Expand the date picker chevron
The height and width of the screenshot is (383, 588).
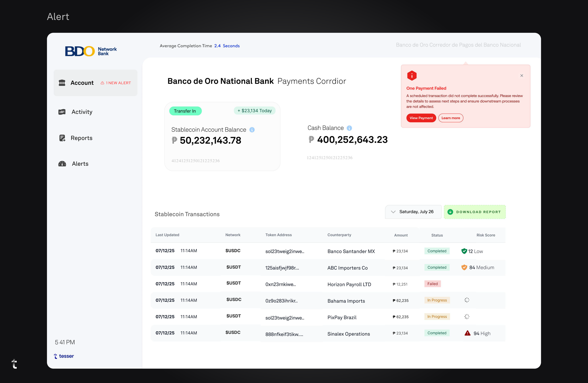pyautogui.click(x=393, y=212)
